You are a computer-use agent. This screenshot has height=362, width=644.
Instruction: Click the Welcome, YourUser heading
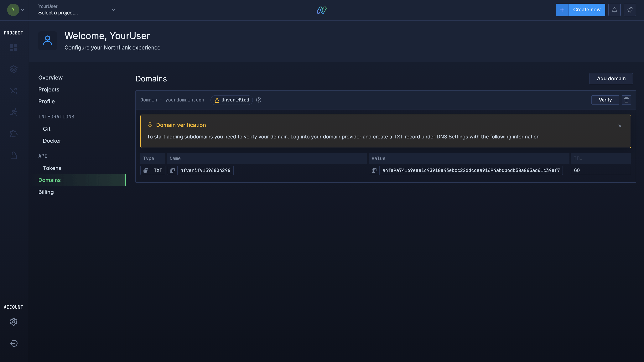[x=107, y=36]
